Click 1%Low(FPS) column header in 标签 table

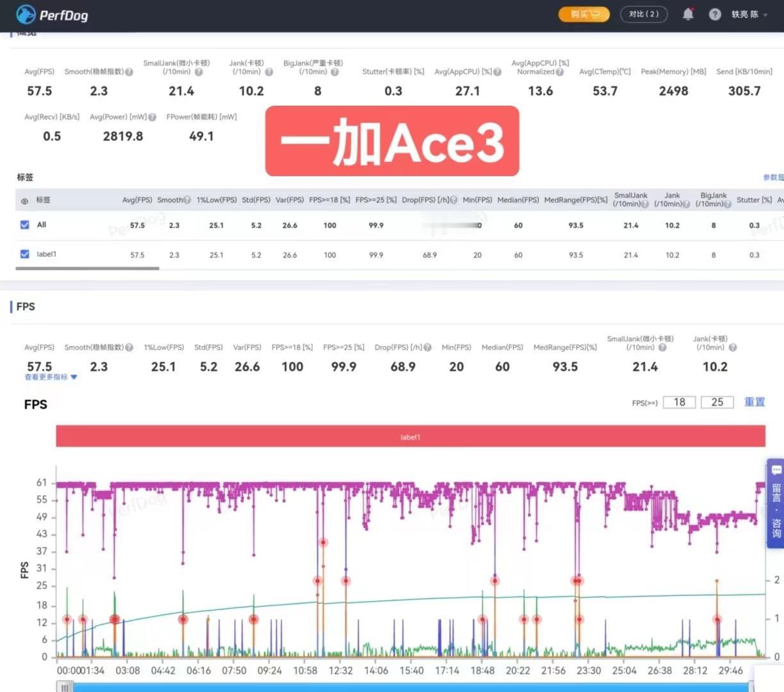point(216,200)
